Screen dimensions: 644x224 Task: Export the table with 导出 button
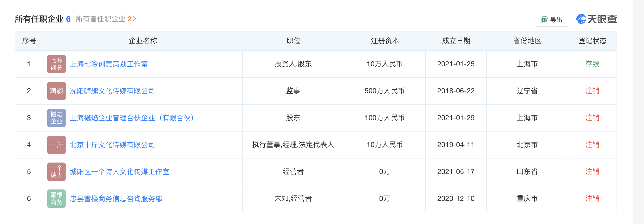click(552, 20)
